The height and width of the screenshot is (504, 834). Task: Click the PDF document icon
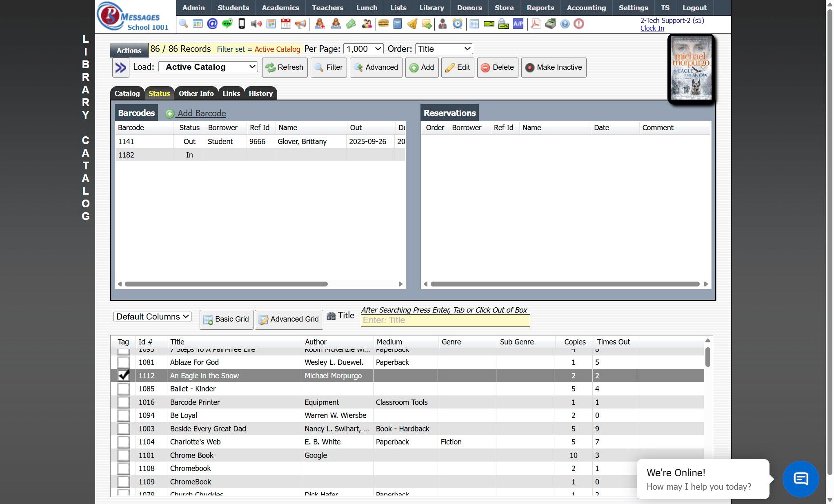click(536, 24)
